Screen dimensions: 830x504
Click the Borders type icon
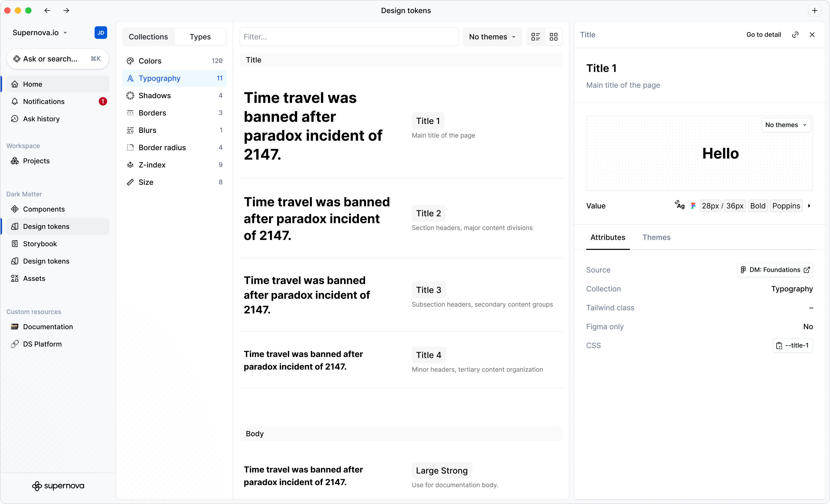(130, 113)
